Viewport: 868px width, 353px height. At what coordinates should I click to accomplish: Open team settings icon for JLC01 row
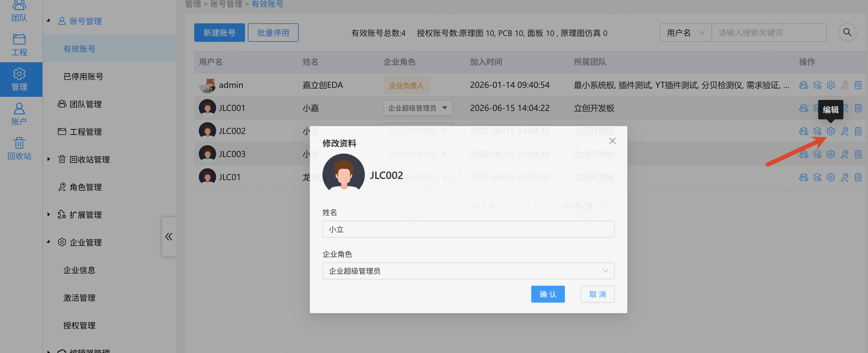pyautogui.click(x=803, y=177)
